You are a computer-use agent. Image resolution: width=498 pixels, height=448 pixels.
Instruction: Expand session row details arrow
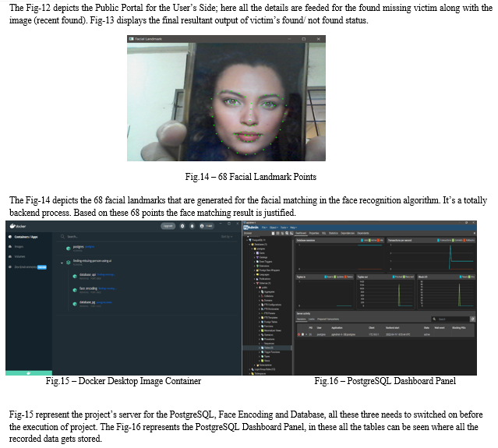pyautogui.click(x=306, y=335)
